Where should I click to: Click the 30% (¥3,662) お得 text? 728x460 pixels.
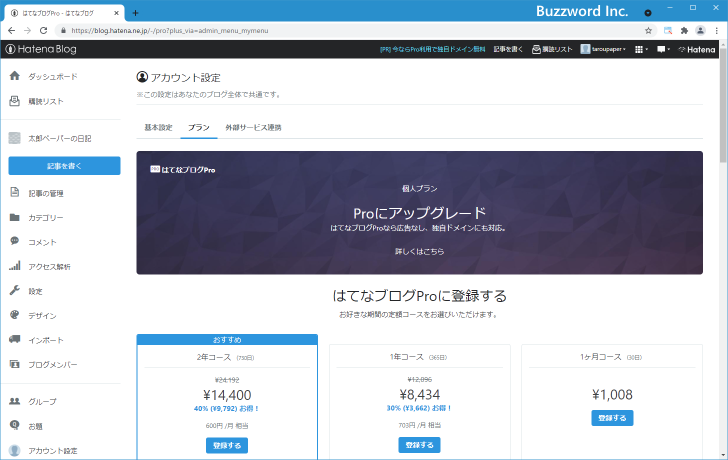tap(419, 408)
